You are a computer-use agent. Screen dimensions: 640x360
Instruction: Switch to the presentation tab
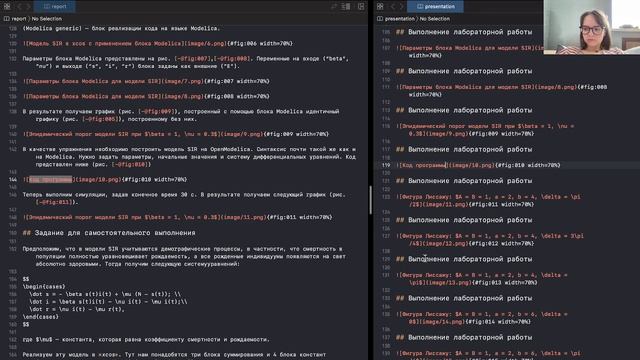[x=436, y=6]
